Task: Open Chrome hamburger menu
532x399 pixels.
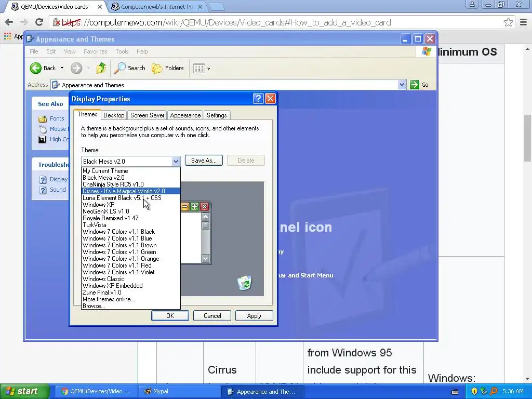Action: (524, 22)
